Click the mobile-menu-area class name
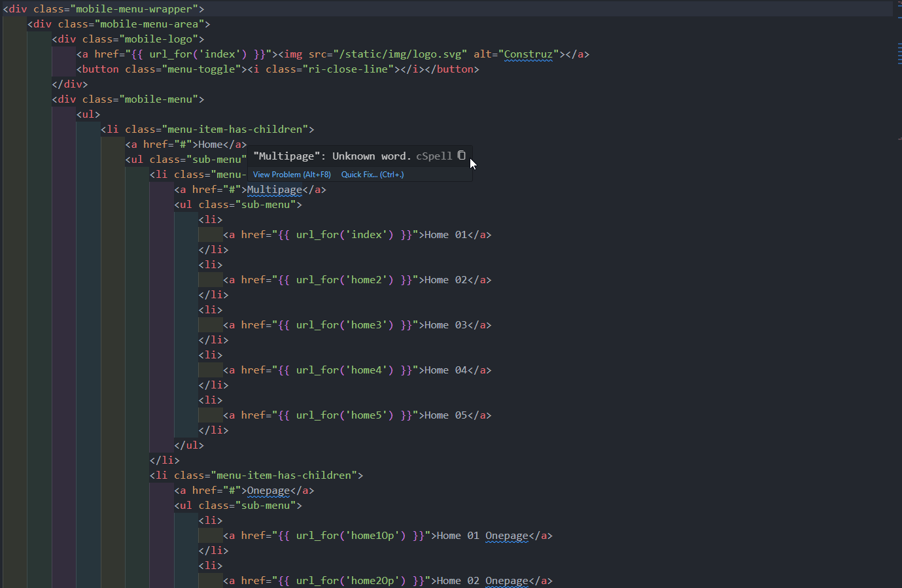 click(150, 24)
